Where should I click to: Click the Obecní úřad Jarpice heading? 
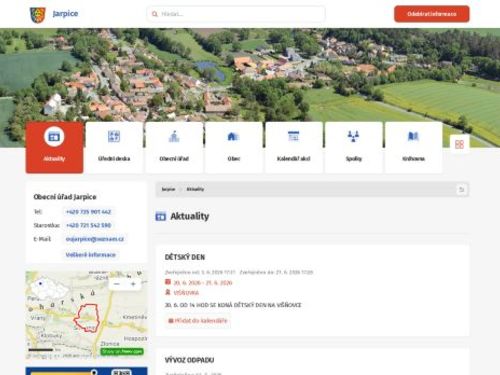point(65,197)
